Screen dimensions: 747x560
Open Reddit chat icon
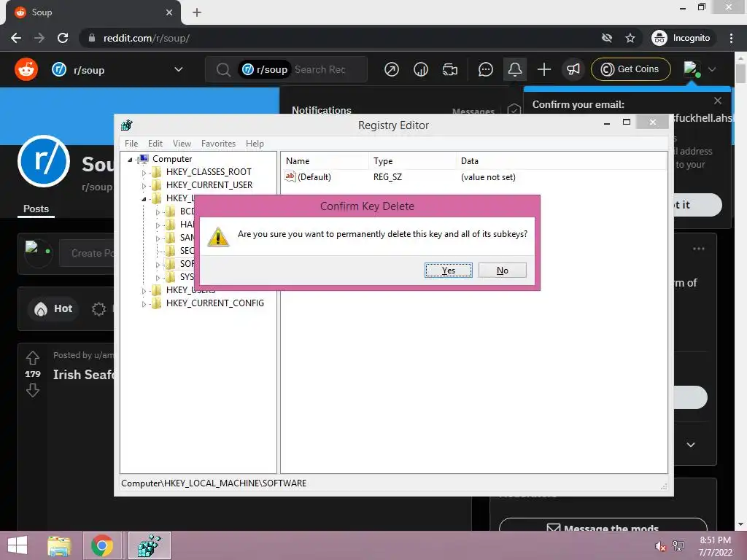pos(485,69)
